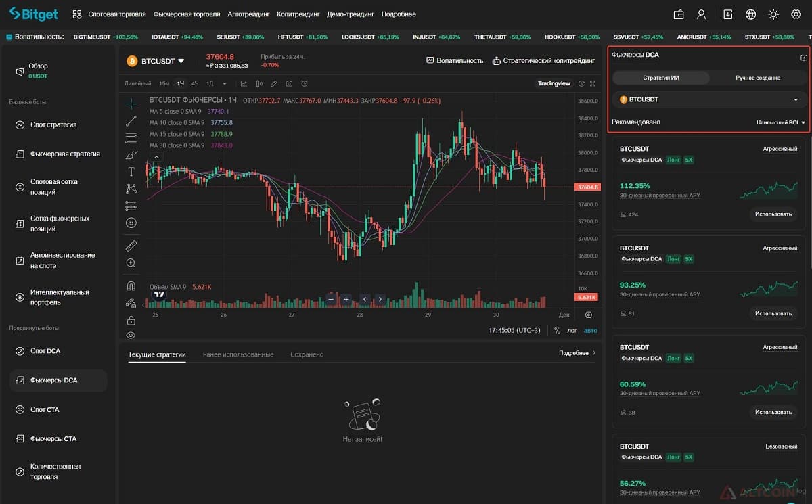812x504 pixels.
Task: Change the candlestick chart style
Action: point(259,83)
